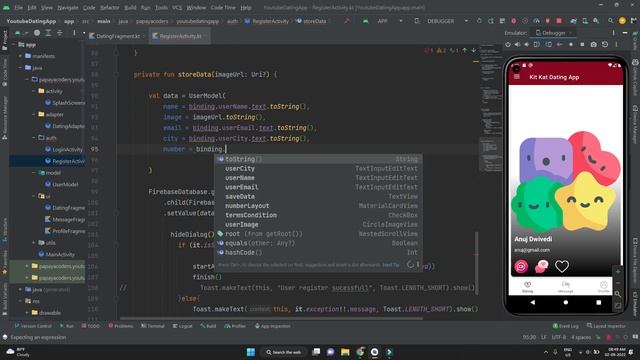Open the Logcat tool window
The width and height of the screenshot is (640, 360).
point(182,326)
